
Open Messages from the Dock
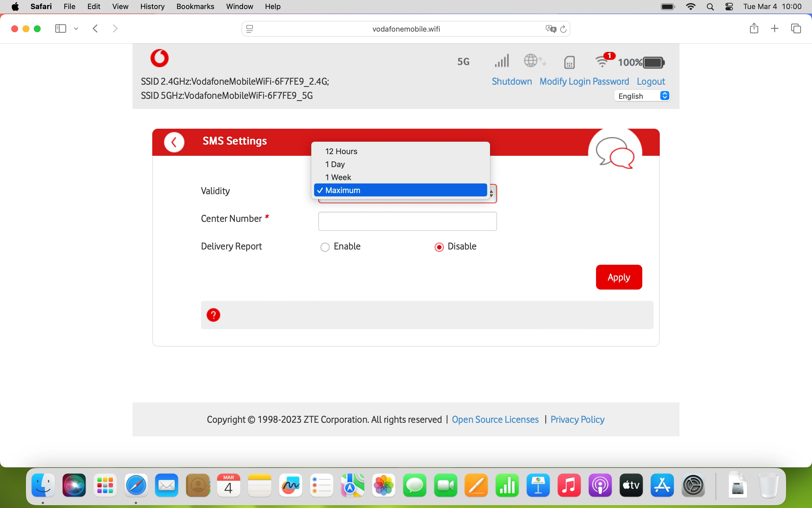pyautogui.click(x=414, y=485)
